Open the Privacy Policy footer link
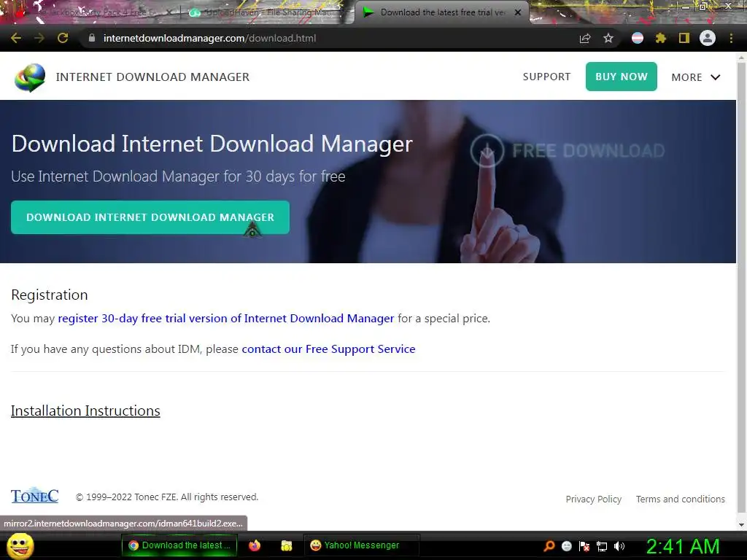Viewport: 747px width, 560px height. click(594, 499)
